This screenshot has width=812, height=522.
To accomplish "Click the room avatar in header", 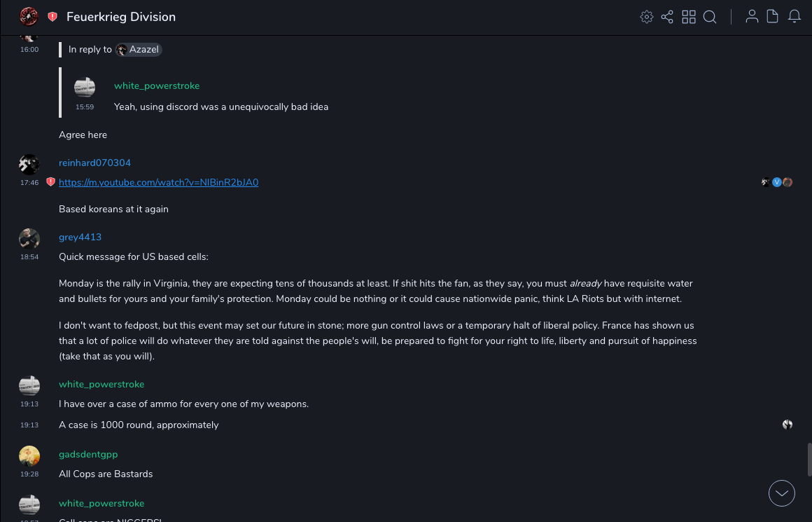I will 29,17.
